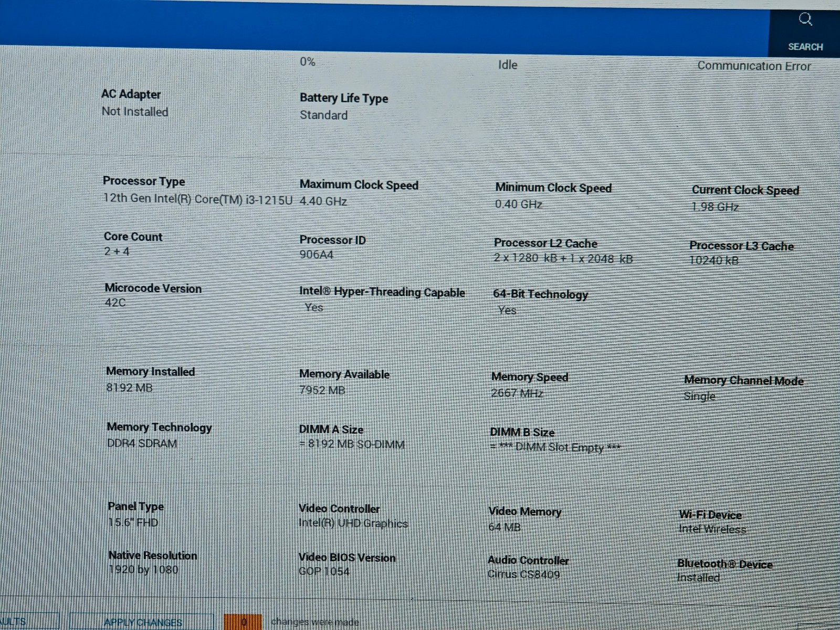Select the 'AC Adapter' label
This screenshot has height=630, width=840.
pyautogui.click(x=131, y=94)
